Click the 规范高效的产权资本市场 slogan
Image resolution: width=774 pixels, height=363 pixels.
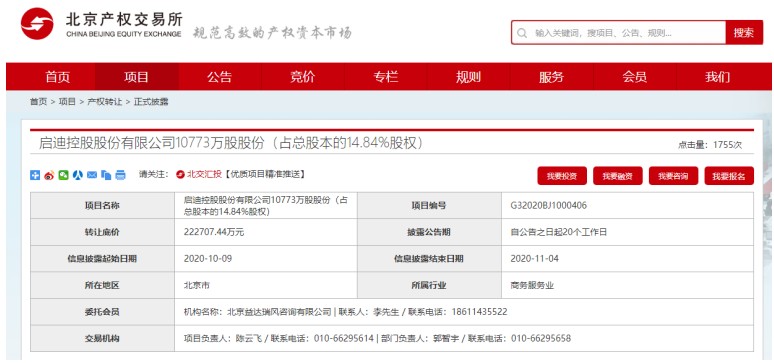pos(271,34)
